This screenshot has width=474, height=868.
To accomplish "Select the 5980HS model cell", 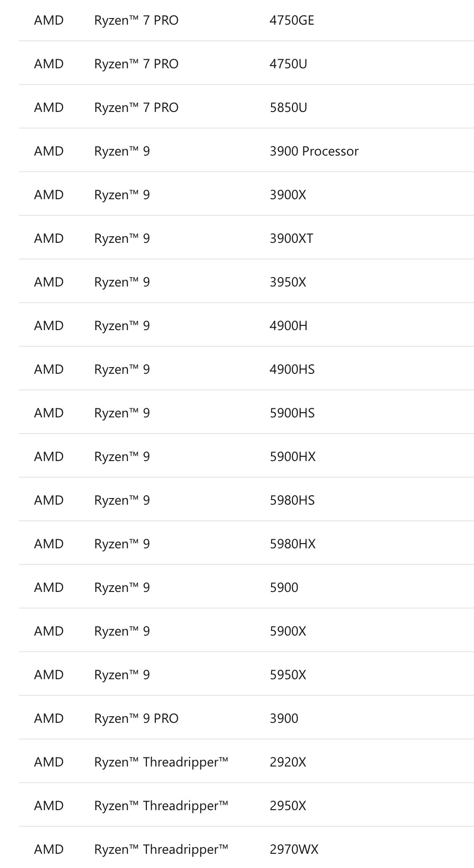I will coord(292,500).
